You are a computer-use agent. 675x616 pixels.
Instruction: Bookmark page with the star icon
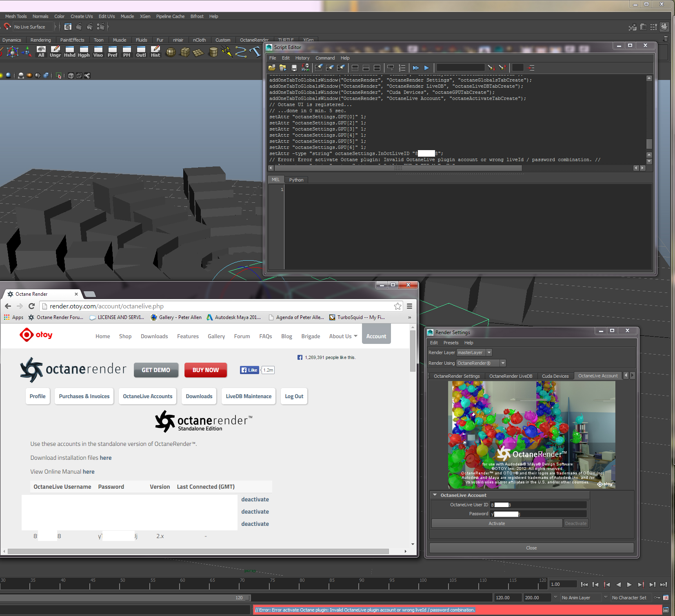pos(397,306)
